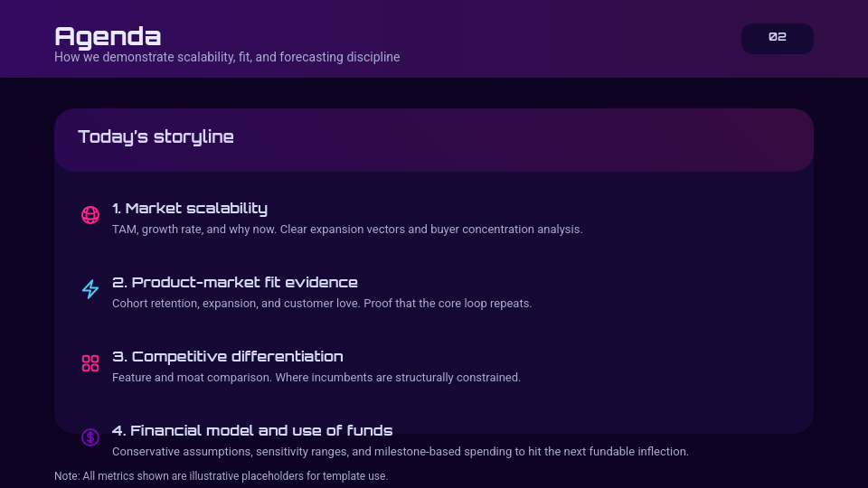The width and height of the screenshot is (868, 488).
Task: Click the 1. Market scalability heading
Action: [190, 209]
